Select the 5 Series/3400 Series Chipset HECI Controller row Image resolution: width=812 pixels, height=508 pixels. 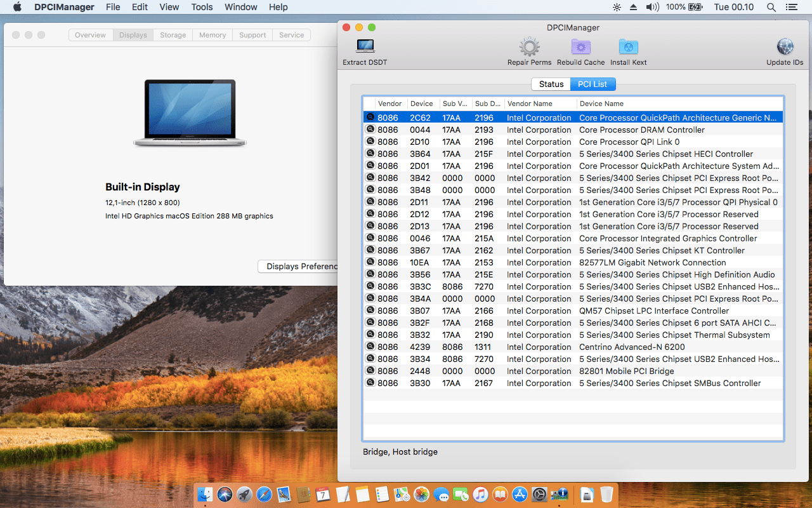(x=573, y=154)
